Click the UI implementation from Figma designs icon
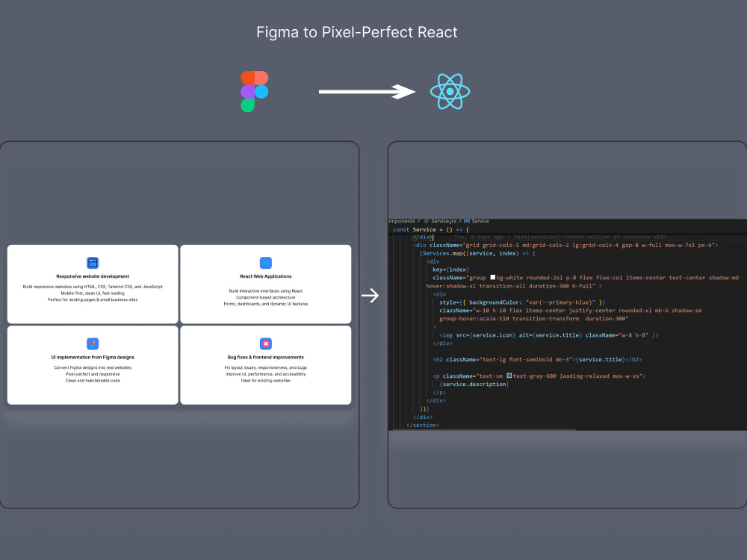Image resolution: width=747 pixels, height=560 pixels. (x=93, y=343)
